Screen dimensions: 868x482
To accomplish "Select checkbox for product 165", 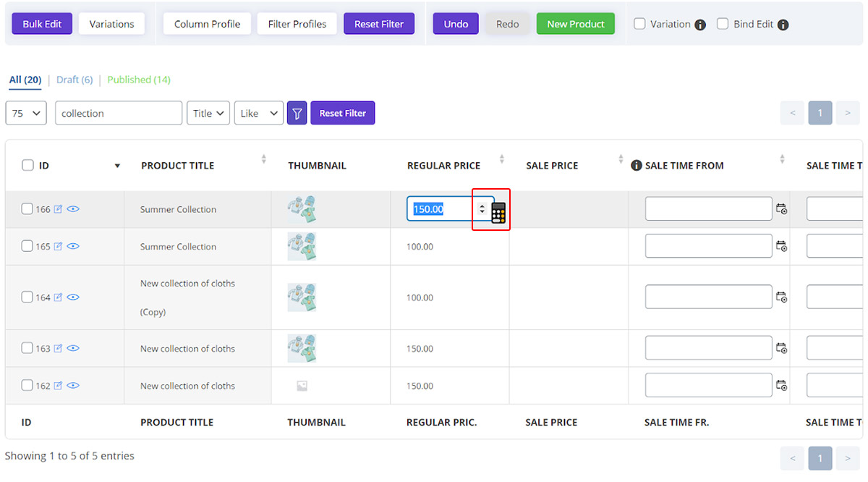I will click(27, 246).
